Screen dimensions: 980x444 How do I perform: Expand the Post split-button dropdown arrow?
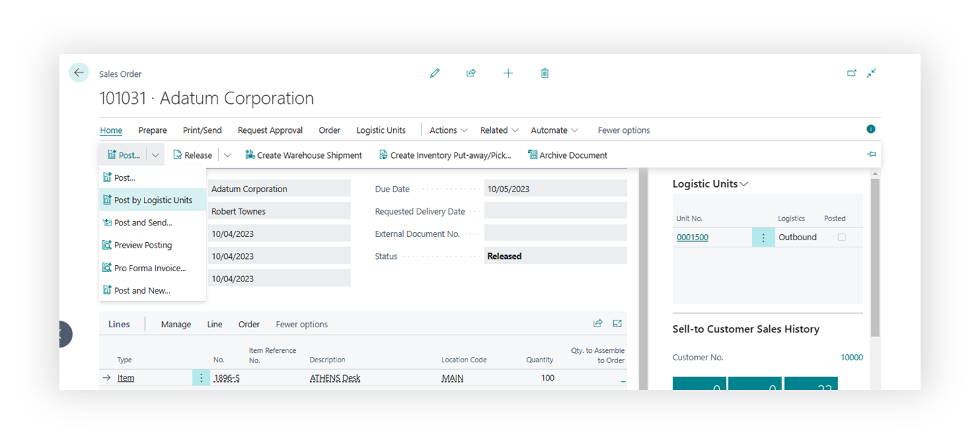[155, 155]
